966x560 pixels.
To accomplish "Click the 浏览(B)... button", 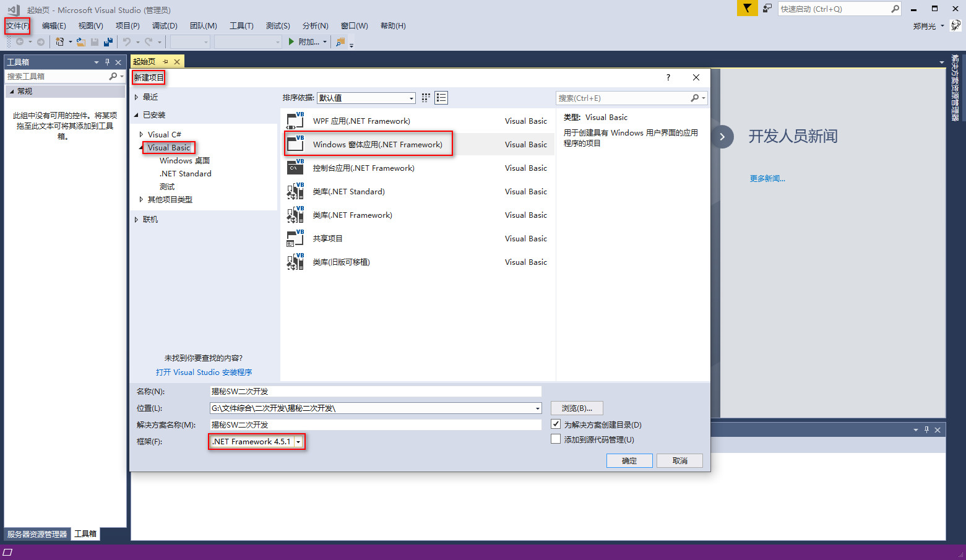I will (x=577, y=408).
